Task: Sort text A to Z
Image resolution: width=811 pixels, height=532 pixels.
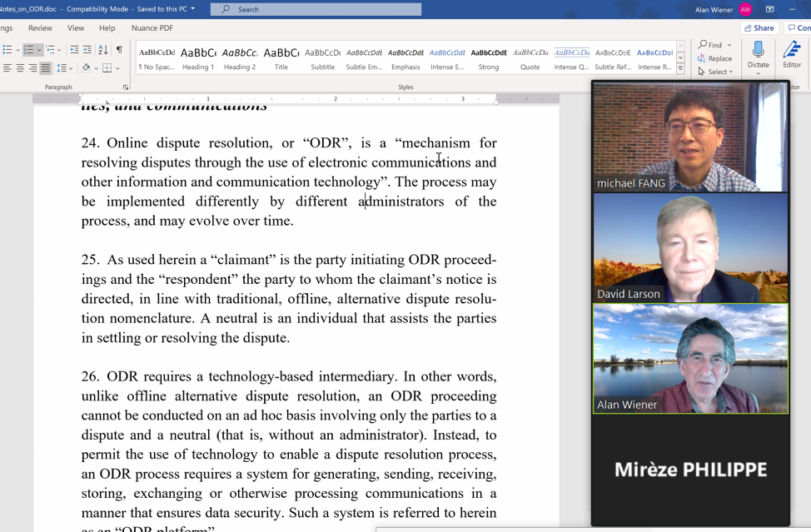Action: (x=103, y=50)
